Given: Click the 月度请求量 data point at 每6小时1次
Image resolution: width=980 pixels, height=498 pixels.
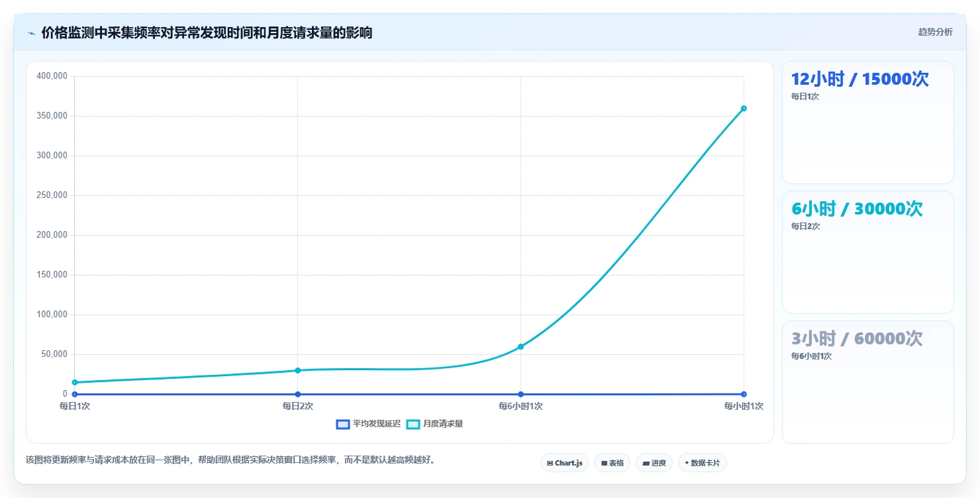Looking at the screenshot, I should pos(520,346).
